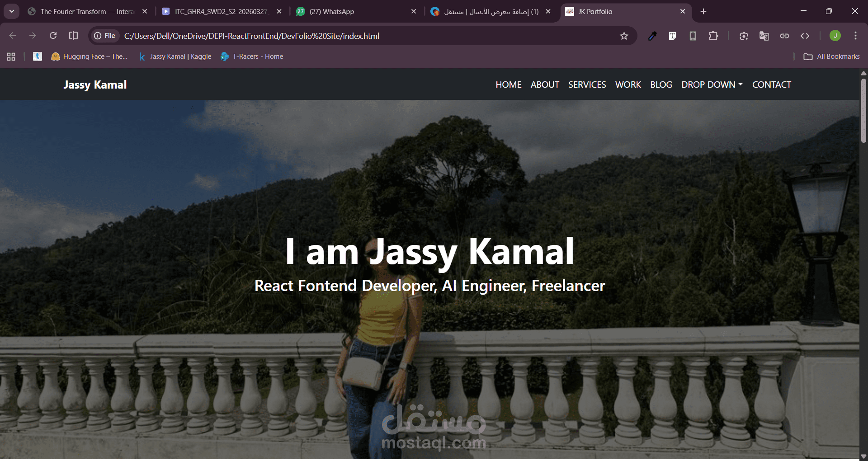This screenshot has width=868, height=461.
Task: Close the JK Portfolio tab
Action: tap(683, 12)
